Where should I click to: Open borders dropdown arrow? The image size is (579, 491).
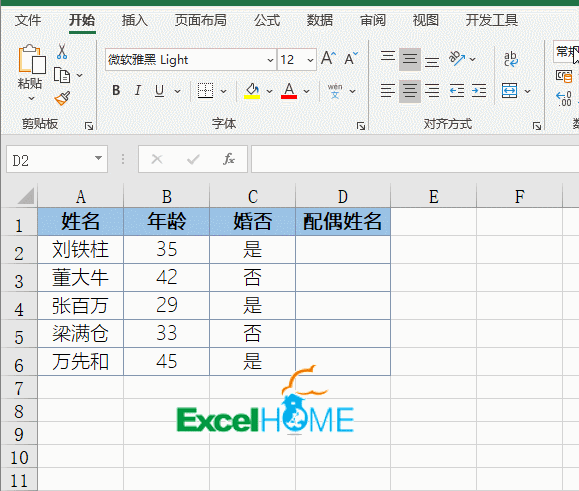pos(223,91)
